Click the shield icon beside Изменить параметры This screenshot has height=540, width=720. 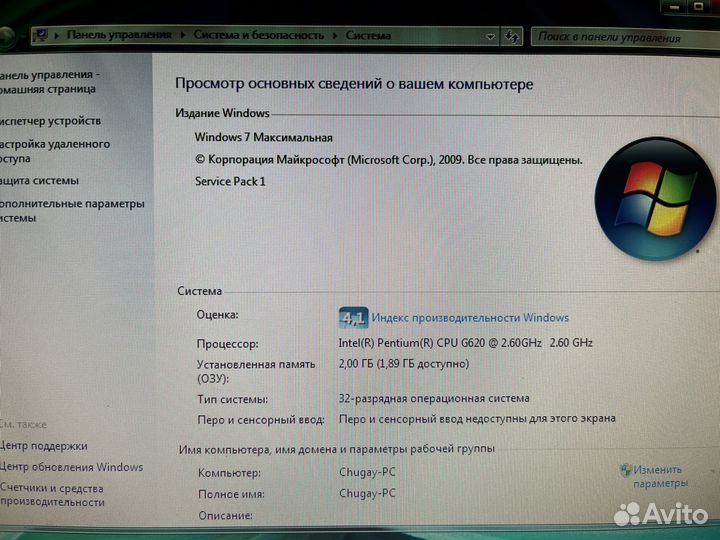pyautogui.click(x=625, y=470)
